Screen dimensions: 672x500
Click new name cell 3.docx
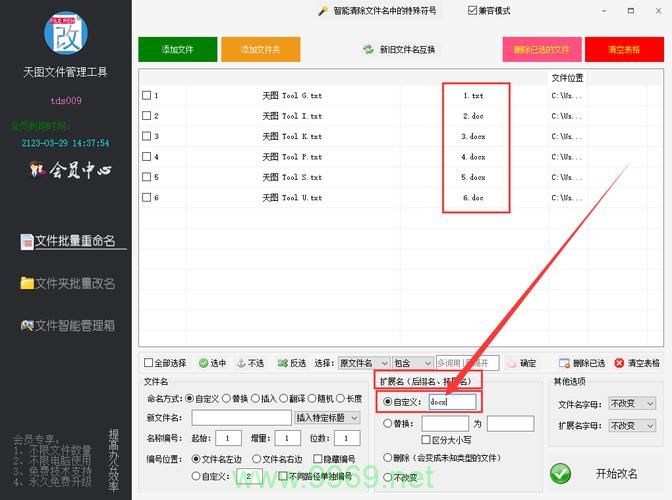473,136
